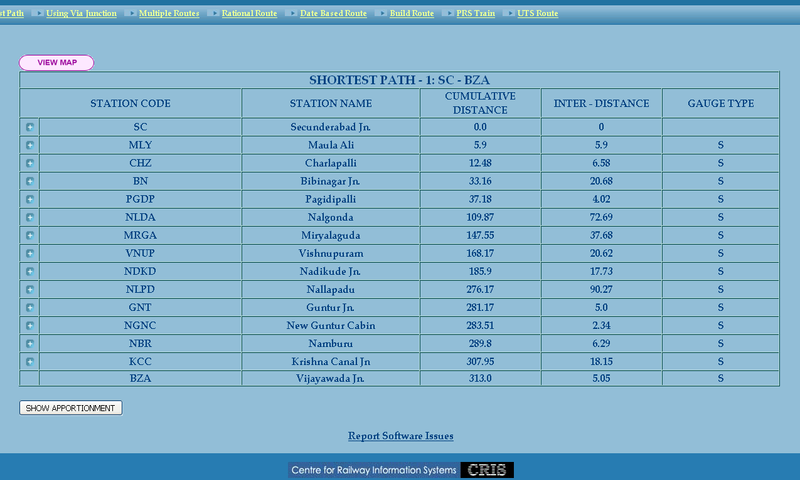Select cumulative distance 33.16

tap(480, 181)
